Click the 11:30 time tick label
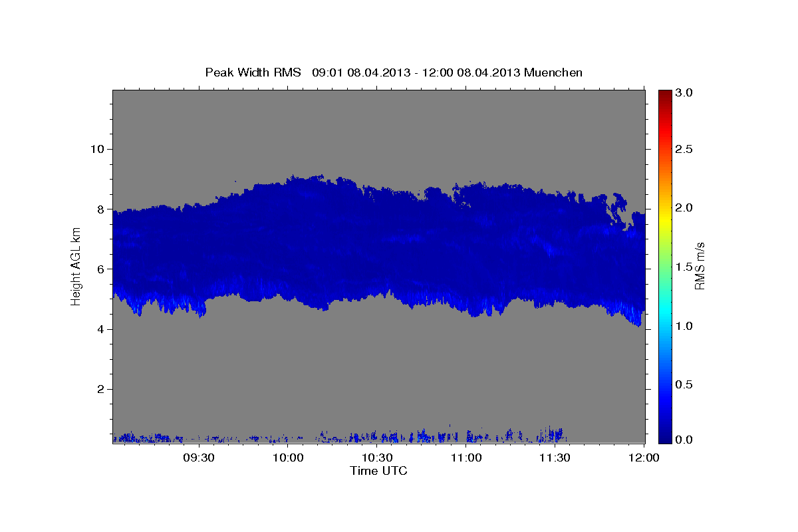The height and width of the screenshot is (532, 798). tap(555, 458)
